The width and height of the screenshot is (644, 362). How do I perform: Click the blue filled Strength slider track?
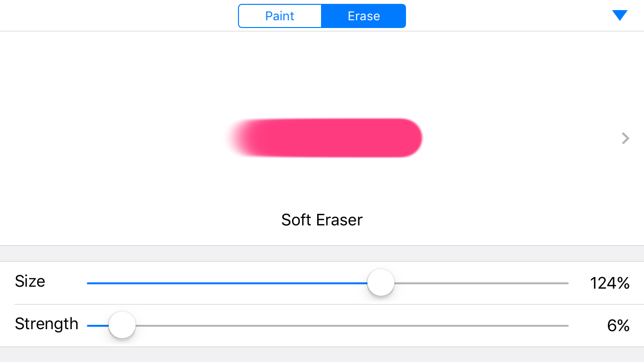click(x=98, y=326)
